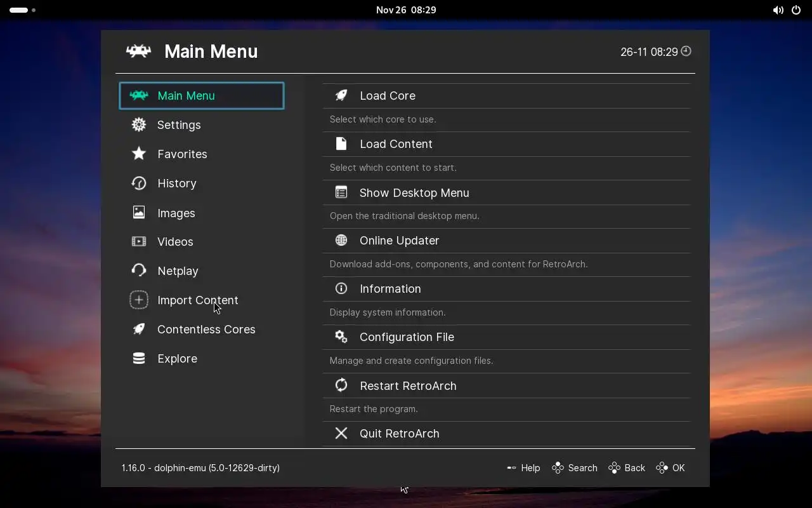Click the Activities workspace indicator pill
The width and height of the screenshot is (812, 508).
18,10
